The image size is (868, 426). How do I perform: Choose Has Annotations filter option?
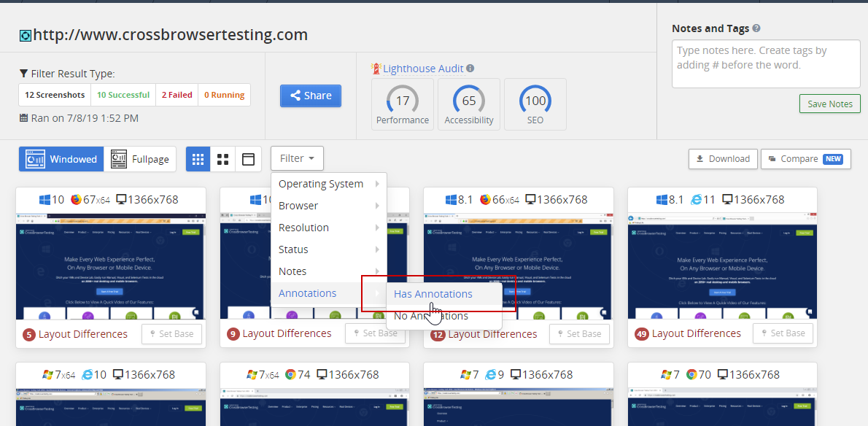pos(444,294)
